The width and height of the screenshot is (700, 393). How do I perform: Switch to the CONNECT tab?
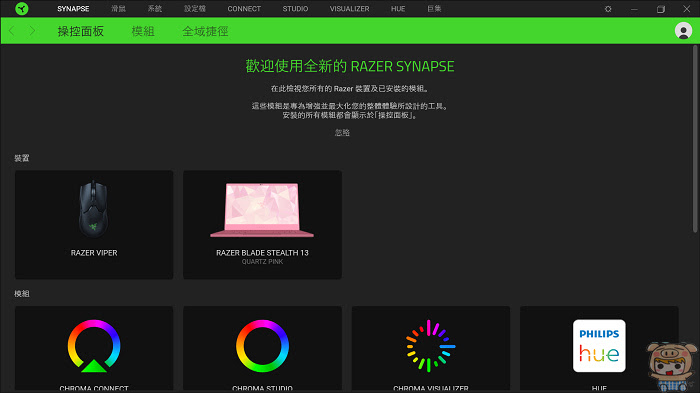click(x=244, y=8)
